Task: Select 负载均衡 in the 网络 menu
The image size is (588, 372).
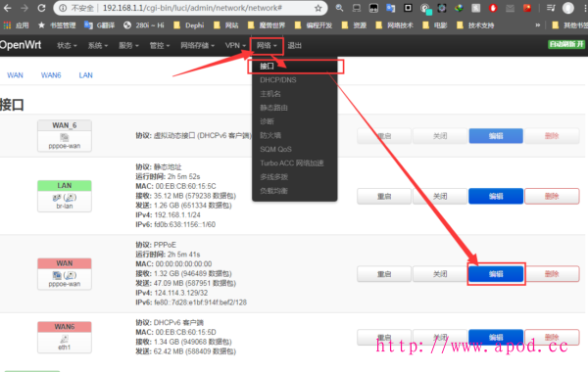Action: coord(295,191)
